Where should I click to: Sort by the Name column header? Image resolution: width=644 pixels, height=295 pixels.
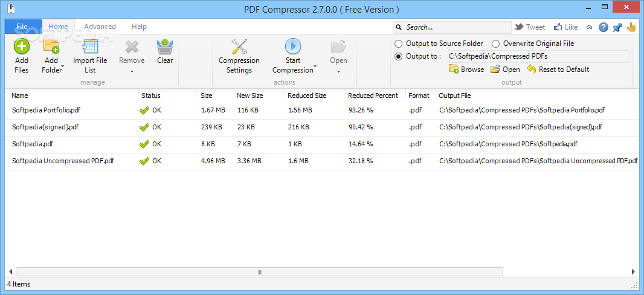[x=20, y=96]
